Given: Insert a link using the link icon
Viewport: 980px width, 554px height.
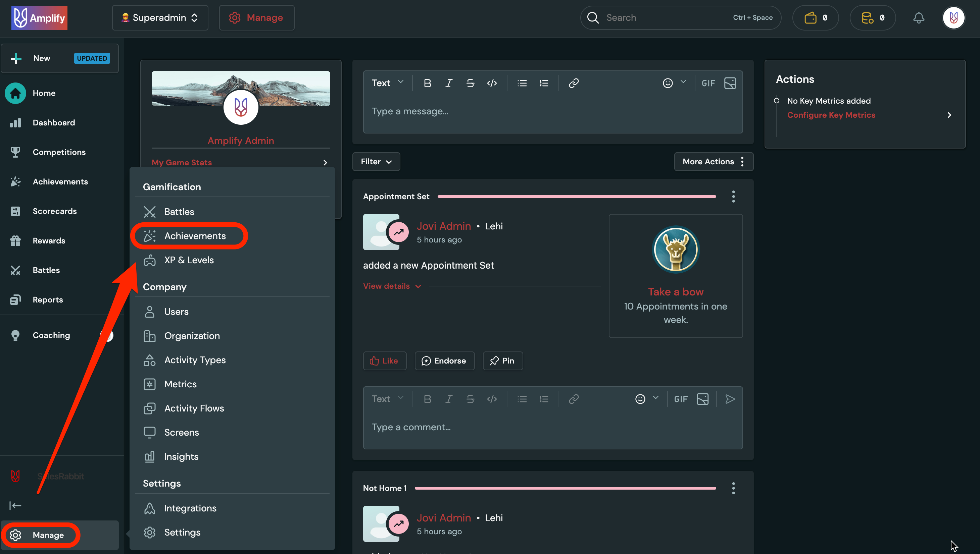Looking at the screenshot, I should click(574, 83).
